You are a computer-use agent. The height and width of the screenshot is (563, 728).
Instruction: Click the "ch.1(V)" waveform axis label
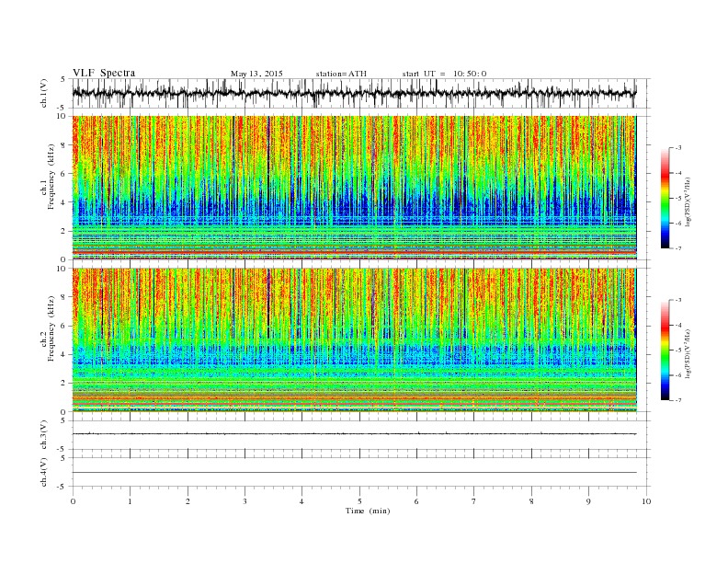point(44,93)
